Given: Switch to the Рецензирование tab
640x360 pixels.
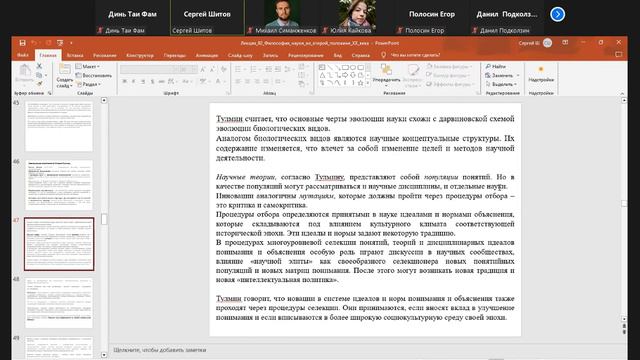Looking at the screenshot, I should tap(306, 55).
